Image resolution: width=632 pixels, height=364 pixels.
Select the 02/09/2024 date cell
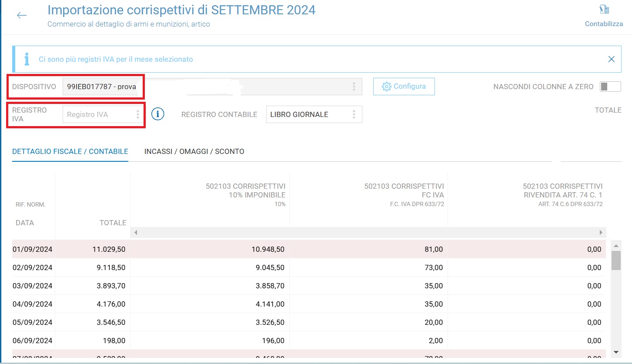point(33,267)
